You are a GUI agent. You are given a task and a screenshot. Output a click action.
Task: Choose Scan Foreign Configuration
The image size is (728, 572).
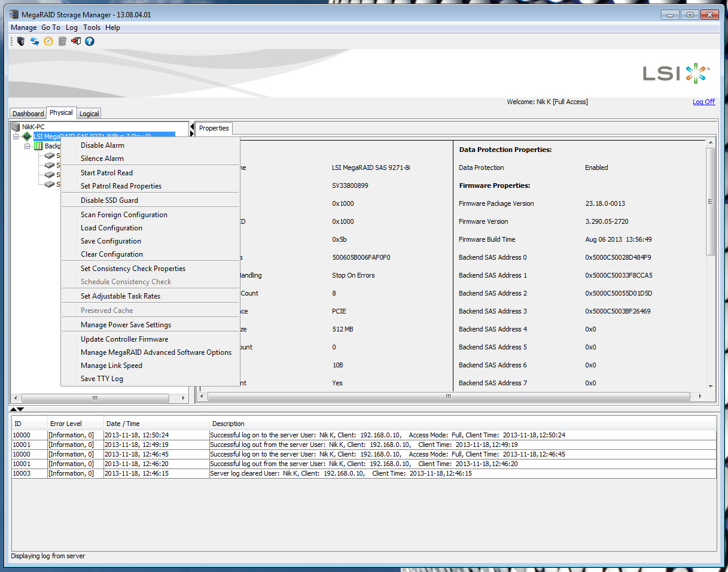[x=124, y=215]
